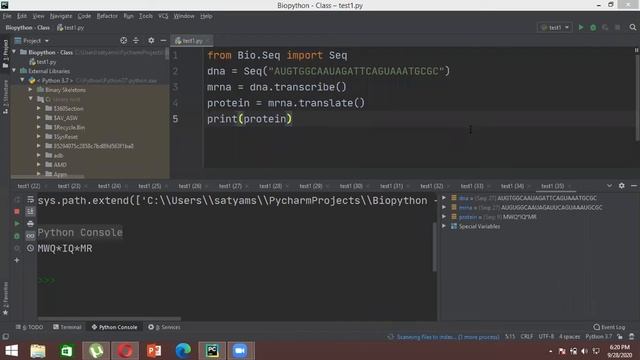Viewport: 640px width, 360px height.
Task: Toggle the read-only lock icon in status bar
Action: coord(620,337)
